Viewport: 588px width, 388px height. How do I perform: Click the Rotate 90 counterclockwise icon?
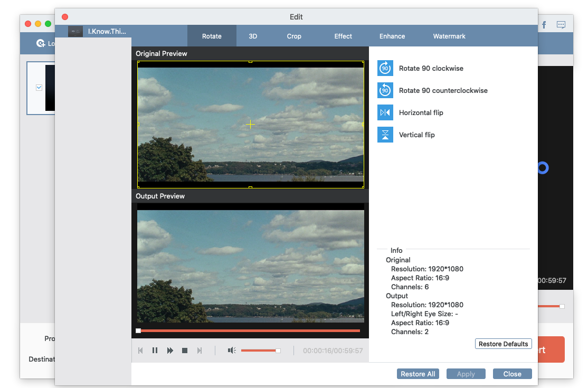point(385,90)
